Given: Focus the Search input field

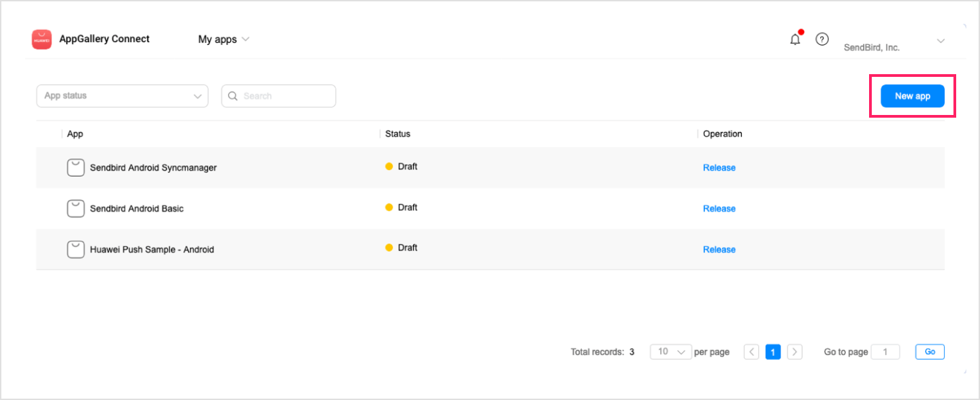Looking at the screenshot, I should [x=278, y=96].
